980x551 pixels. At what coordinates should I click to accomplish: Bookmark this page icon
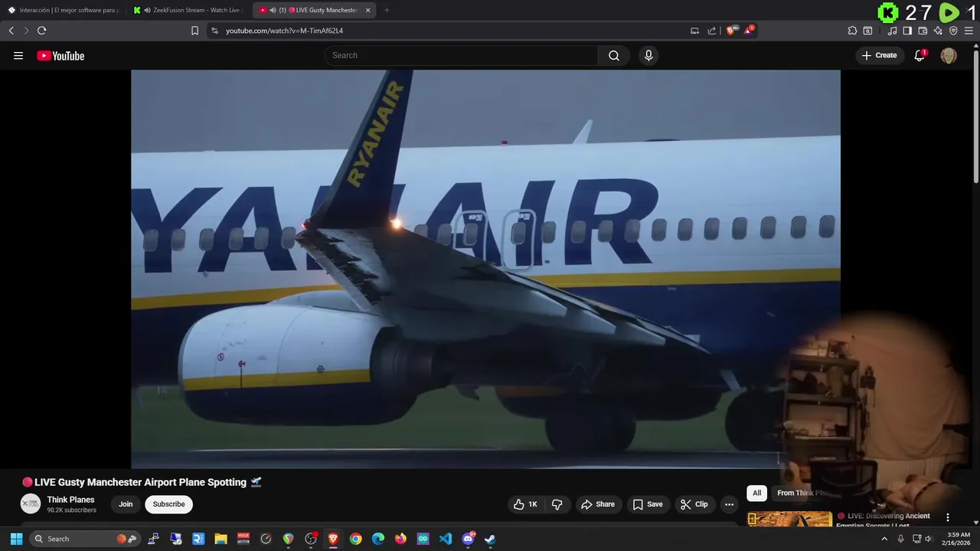pos(194,31)
